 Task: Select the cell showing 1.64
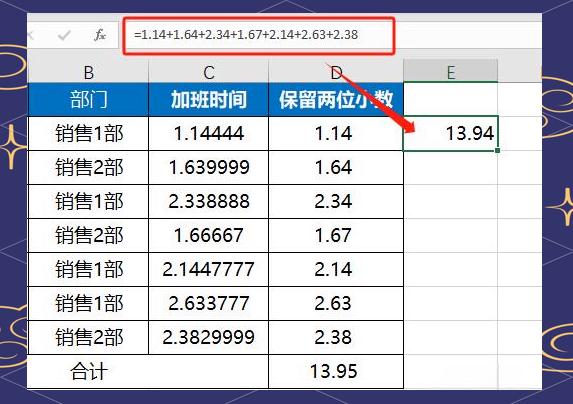[x=336, y=167]
